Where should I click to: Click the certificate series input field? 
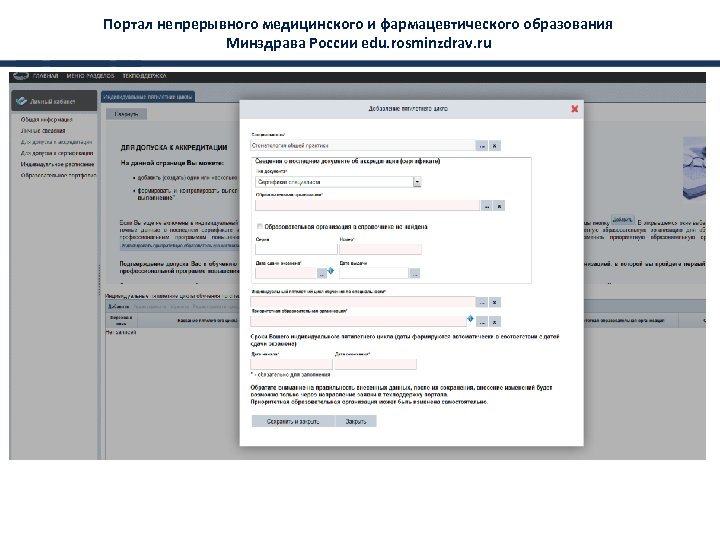coord(296,249)
